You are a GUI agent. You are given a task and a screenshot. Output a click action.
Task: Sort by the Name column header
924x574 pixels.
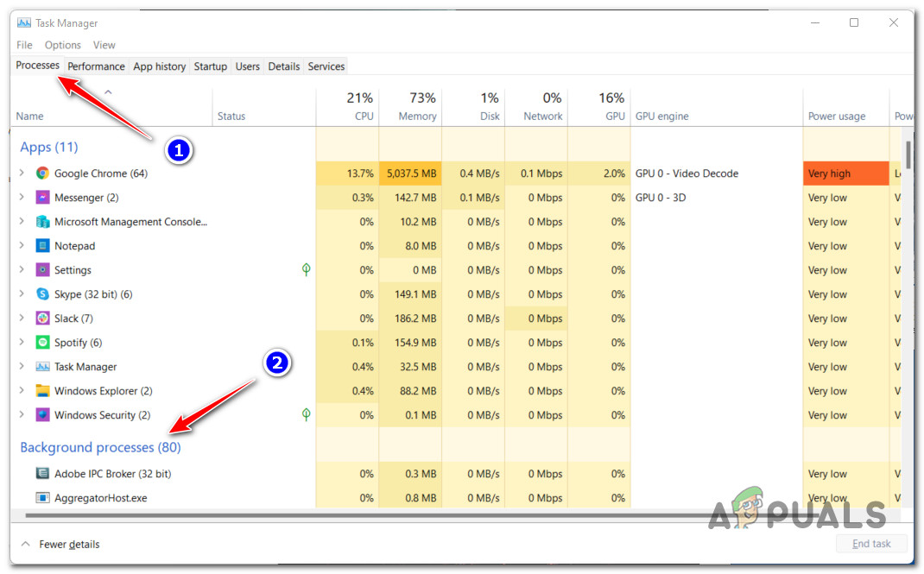112,107
